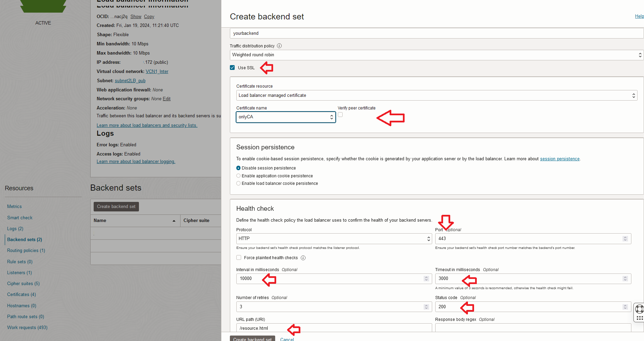Click the Port field stepper arrows
Viewport: 644px width, 341px height.
(x=625, y=239)
